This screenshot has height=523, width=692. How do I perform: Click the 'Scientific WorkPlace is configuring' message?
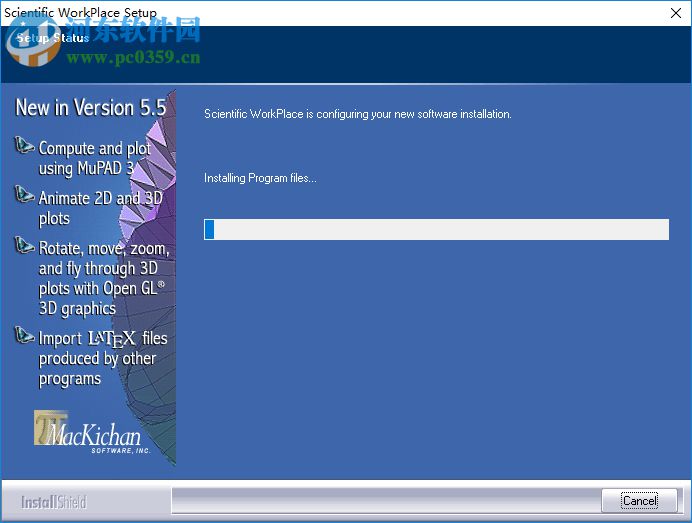tap(357, 114)
